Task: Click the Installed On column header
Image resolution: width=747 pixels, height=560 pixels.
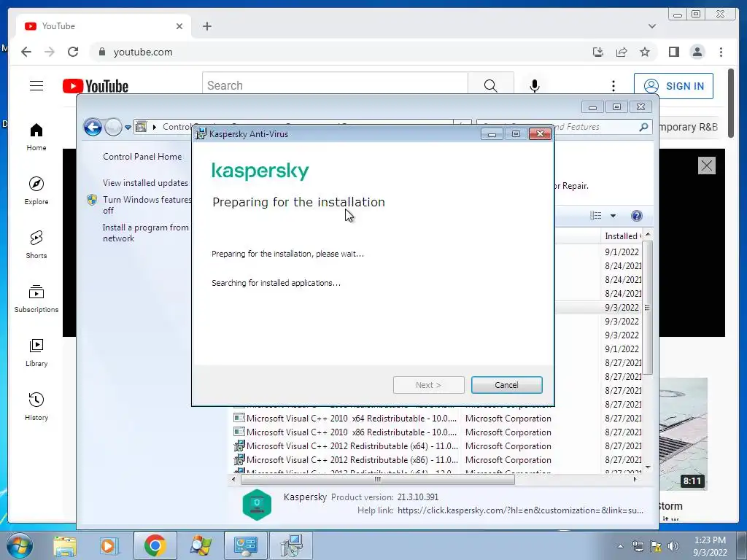Action: pyautogui.click(x=622, y=236)
